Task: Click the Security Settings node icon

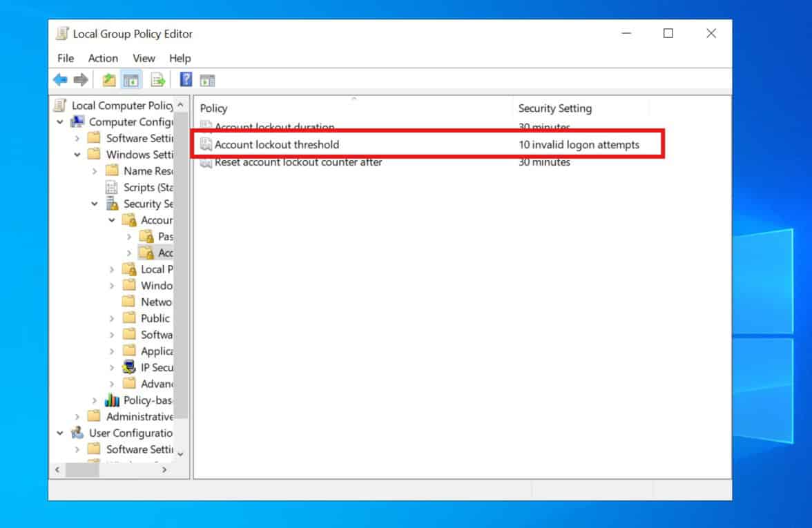Action: [x=112, y=204]
